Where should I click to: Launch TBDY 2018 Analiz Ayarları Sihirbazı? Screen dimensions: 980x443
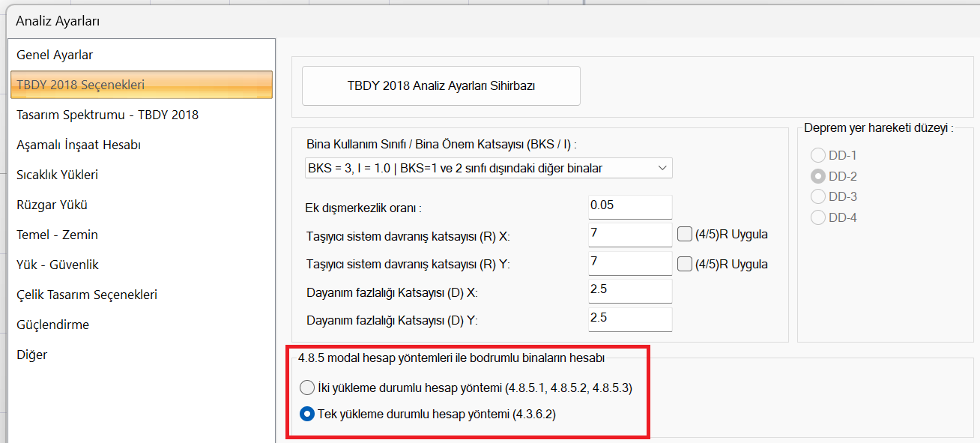441,85
